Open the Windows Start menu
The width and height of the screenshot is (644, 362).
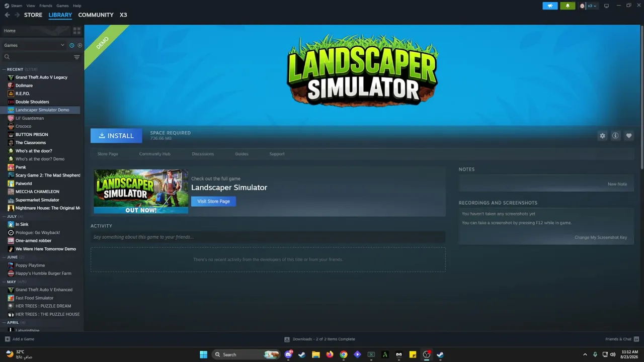[203, 354]
